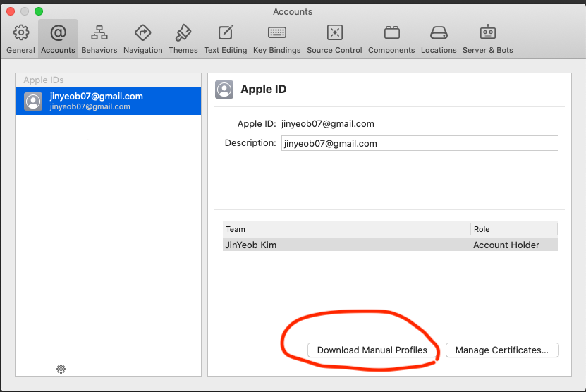Zoom the Accounts window with green button
The width and height of the screenshot is (586, 392).
(x=39, y=11)
